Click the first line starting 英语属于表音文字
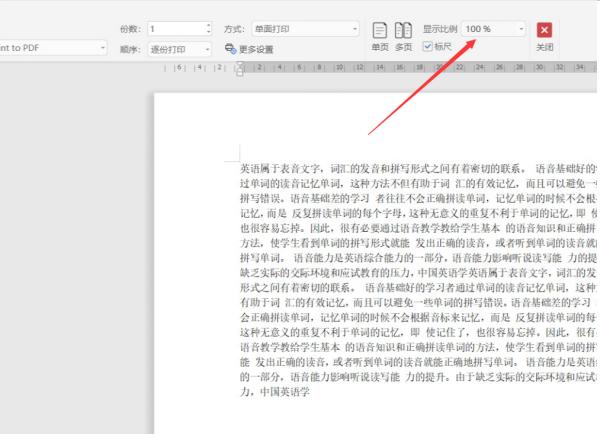The height and width of the screenshot is (434, 600). (x=418, y=168)
